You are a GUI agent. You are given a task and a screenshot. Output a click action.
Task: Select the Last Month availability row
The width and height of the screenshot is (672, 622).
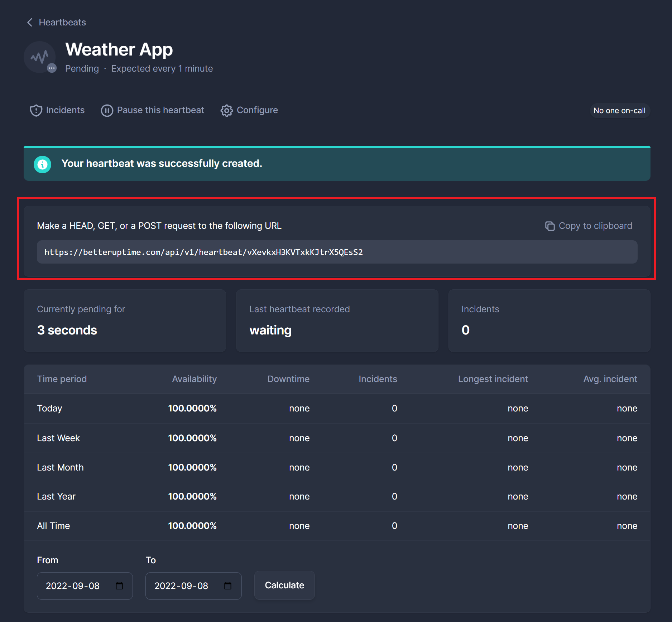click(x=337, y=467)
